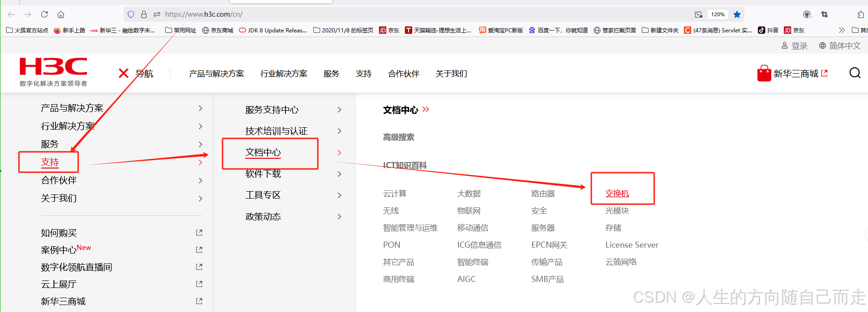This screenshot has height=312, width=868.
Task: Click external link icon beside 如何购买
Action: (199, 232)
